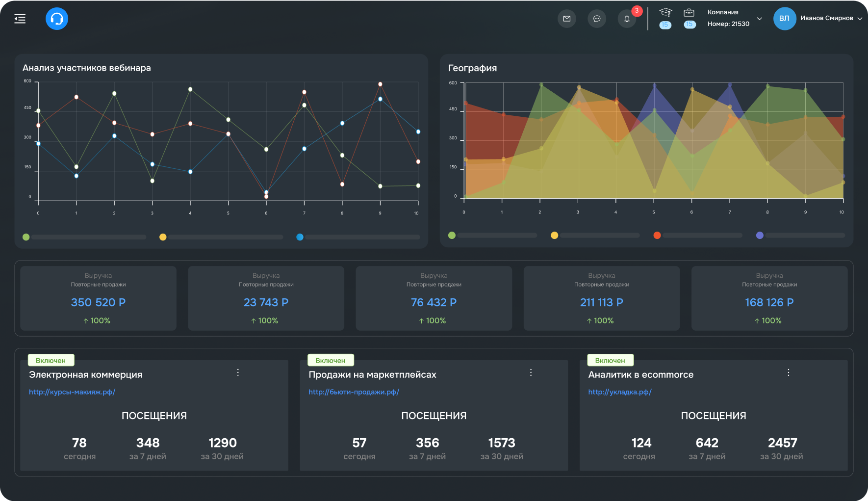Open the chat messages icon
This screenshot has height=501, width=868.
coord(597,19)
